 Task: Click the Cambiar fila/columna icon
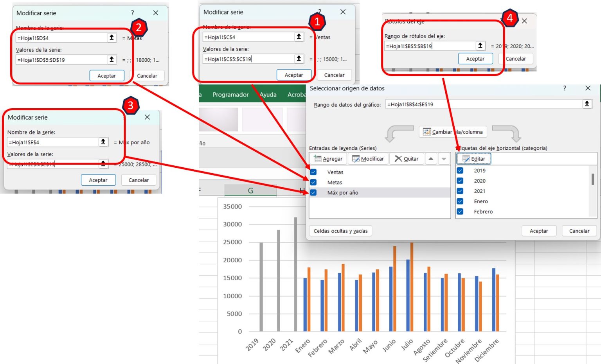(426, 132)
